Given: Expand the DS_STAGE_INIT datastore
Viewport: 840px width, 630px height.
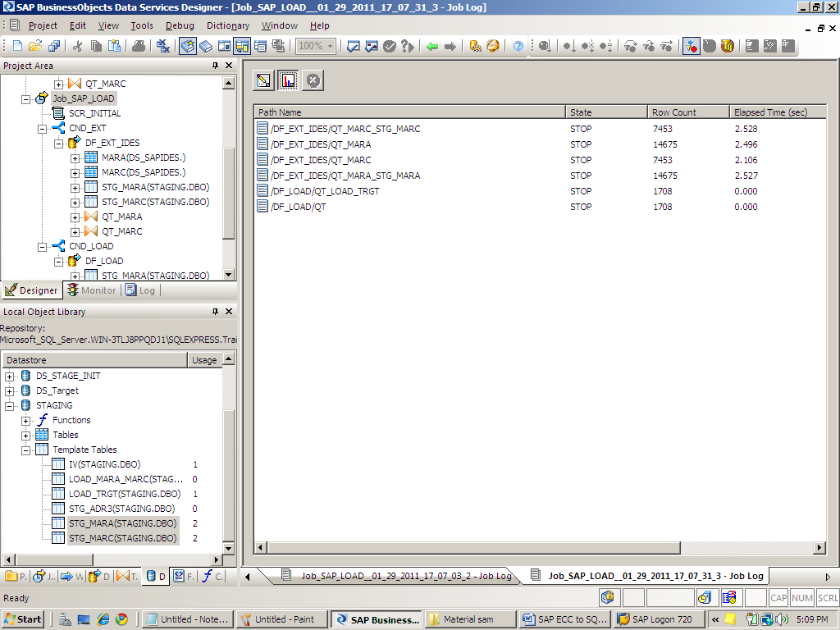Looking at the screenshot, I should pos(9,377).
